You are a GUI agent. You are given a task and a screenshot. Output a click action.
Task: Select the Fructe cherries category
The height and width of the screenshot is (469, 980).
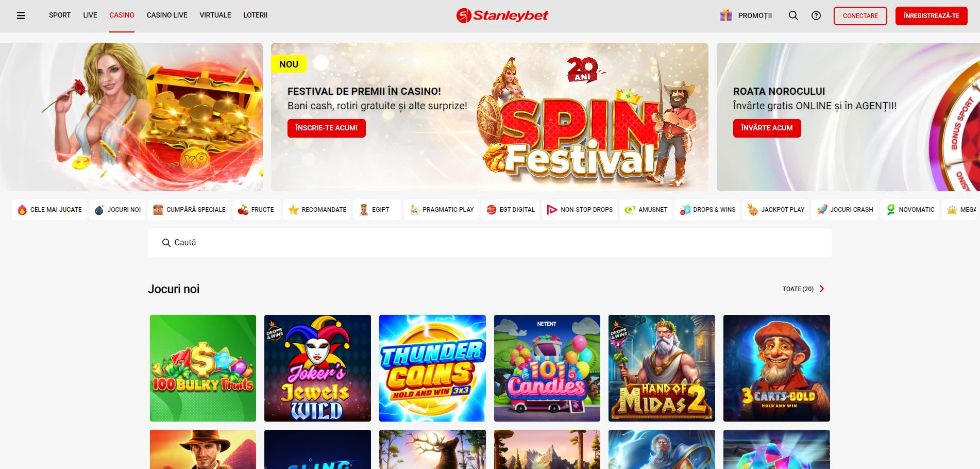point(256,210)
